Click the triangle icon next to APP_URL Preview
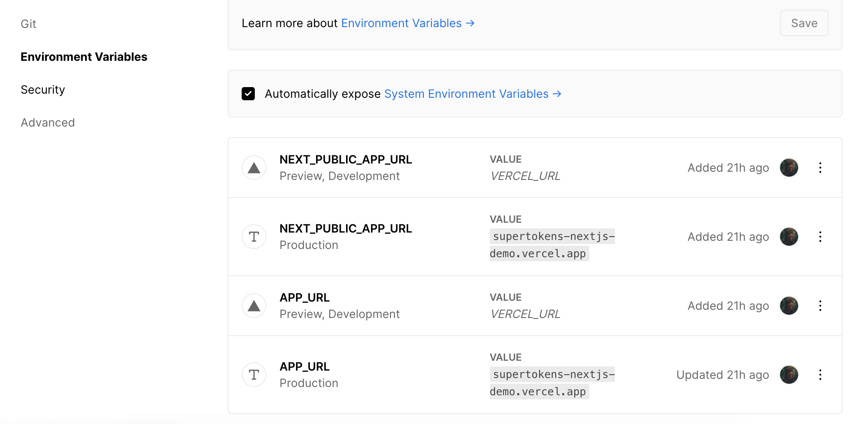The width and height of the screenshot is (868, 424). (254, 306)
